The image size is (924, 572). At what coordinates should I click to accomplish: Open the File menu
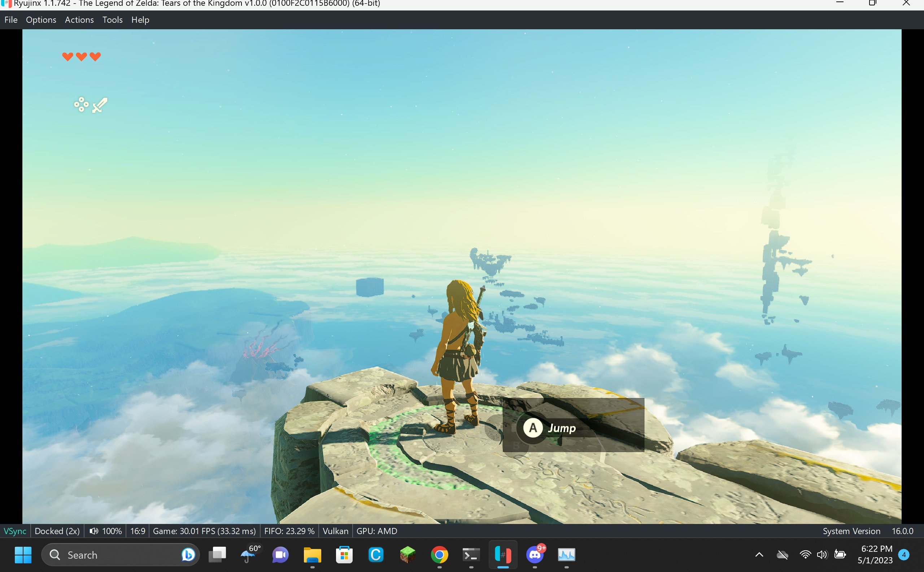point(11,19)
